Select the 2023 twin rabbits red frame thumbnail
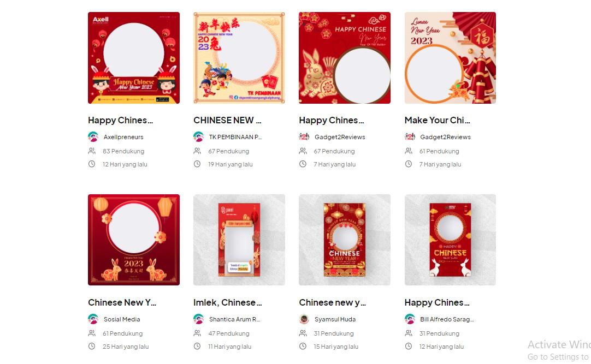 click(x=134, y=240)
